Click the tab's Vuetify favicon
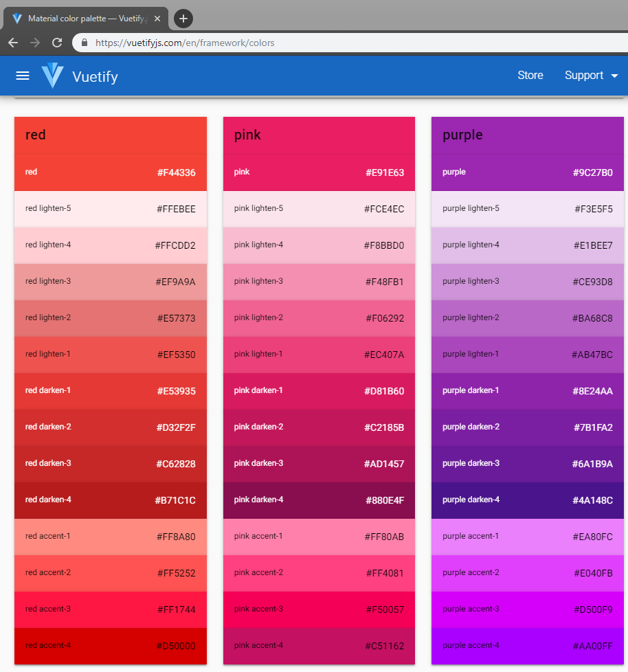 point(17,19)
